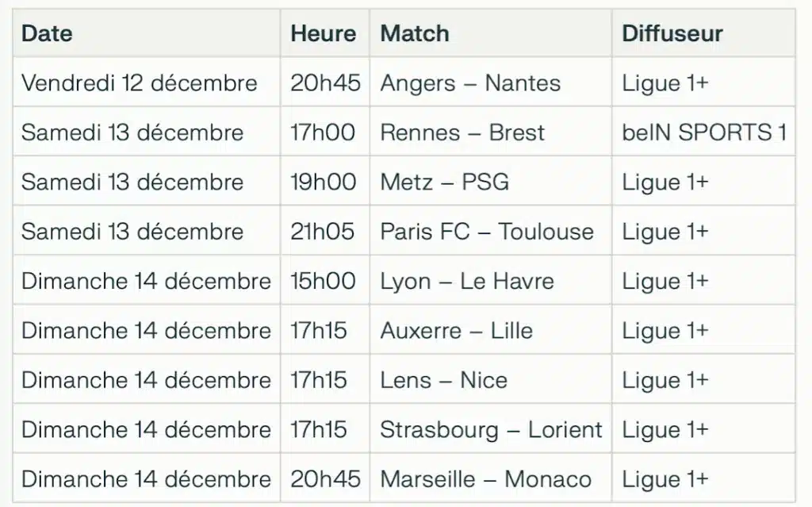Click the Lens – Nice match cell
This screenshot has width=812, height=507.
point(444,380)
